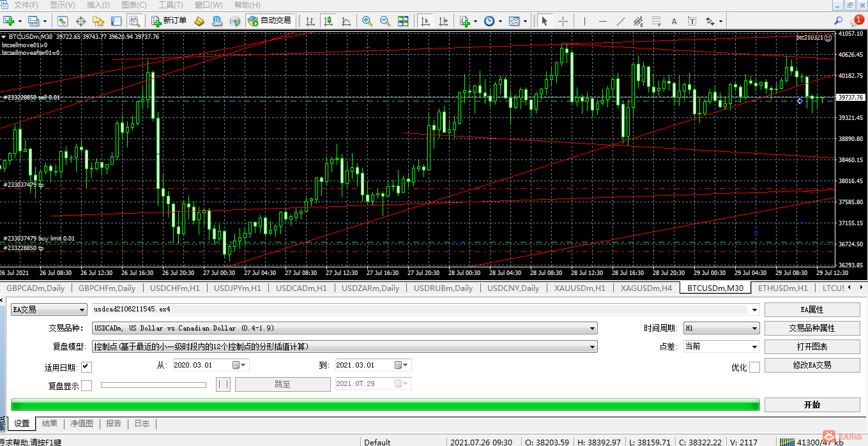Viewport: 868px width, 446px height.
Task: Open the 文件(F) menu
Action: 26,5
